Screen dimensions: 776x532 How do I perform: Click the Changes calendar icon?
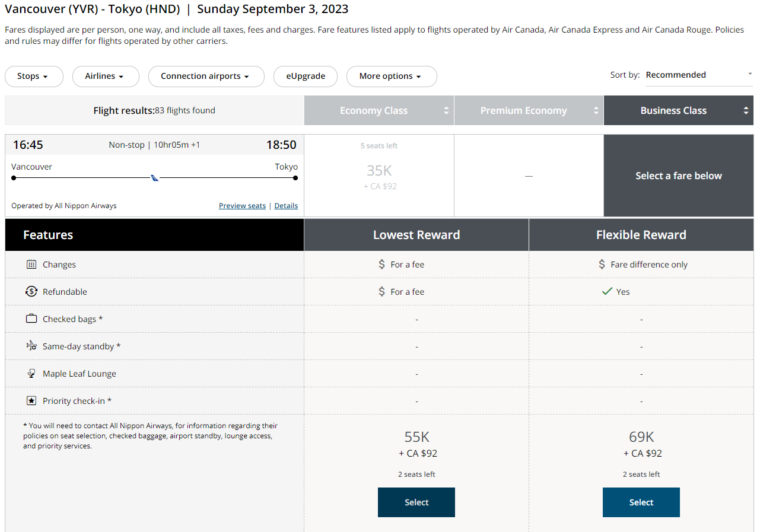coord(31,264)
